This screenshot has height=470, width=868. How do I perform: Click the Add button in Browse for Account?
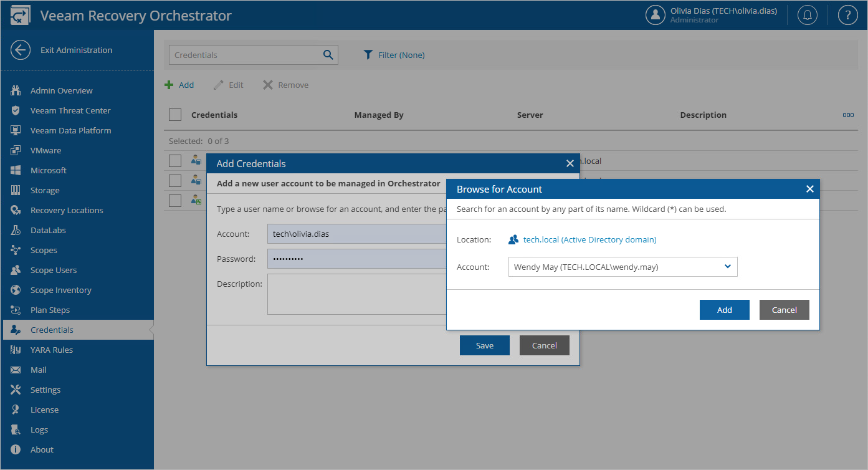724,310
